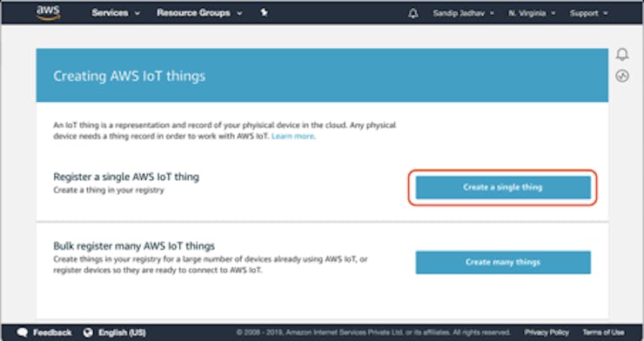Click the Creating AWS IoT things header
This screenshot has width=644, height=341.
coord(130,76)
